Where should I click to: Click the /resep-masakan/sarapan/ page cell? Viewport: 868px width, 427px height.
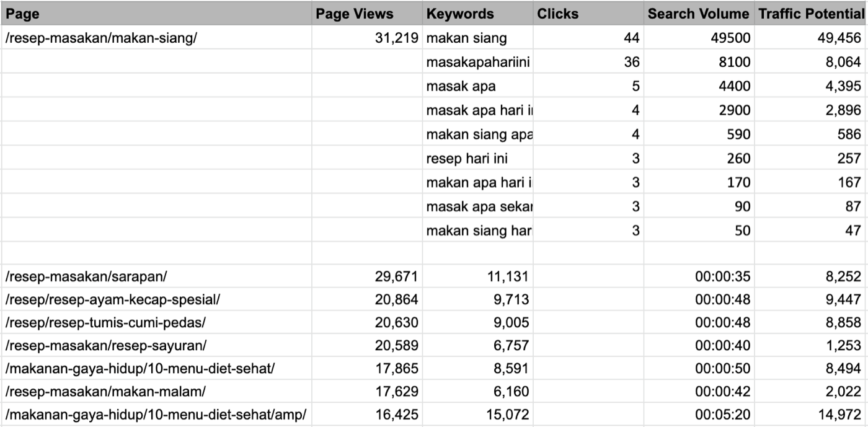pyautogui.click(x=156, y=276)
